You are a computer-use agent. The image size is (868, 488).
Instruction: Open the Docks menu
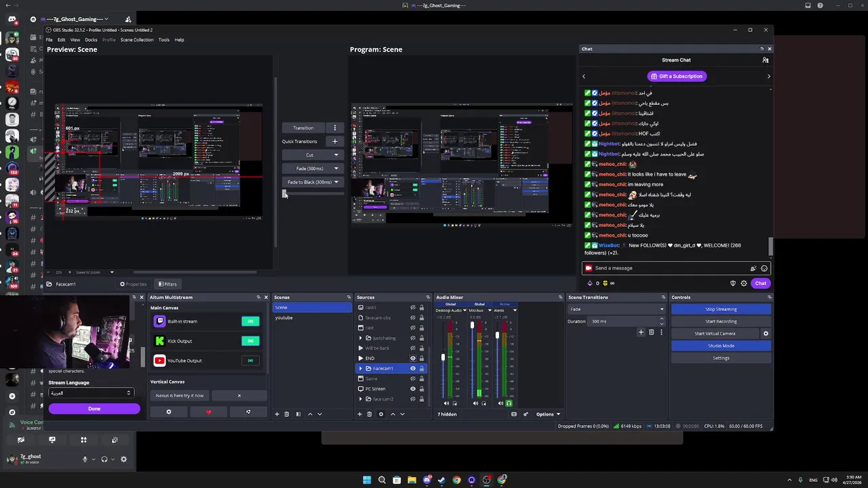pos(91,40)
